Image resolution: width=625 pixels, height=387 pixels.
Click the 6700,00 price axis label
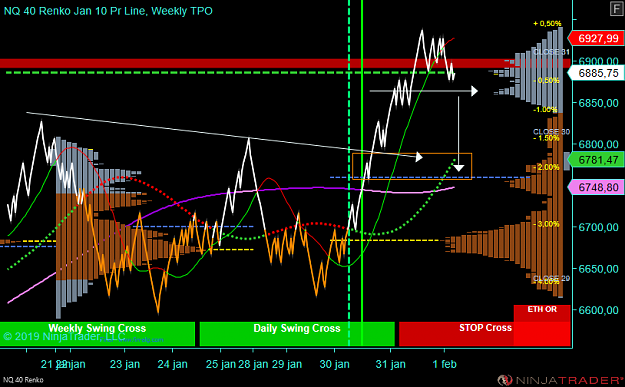point(598,227)
